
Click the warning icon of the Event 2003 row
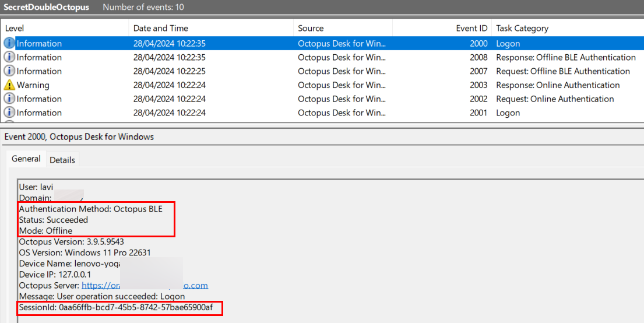click(9, 85)
